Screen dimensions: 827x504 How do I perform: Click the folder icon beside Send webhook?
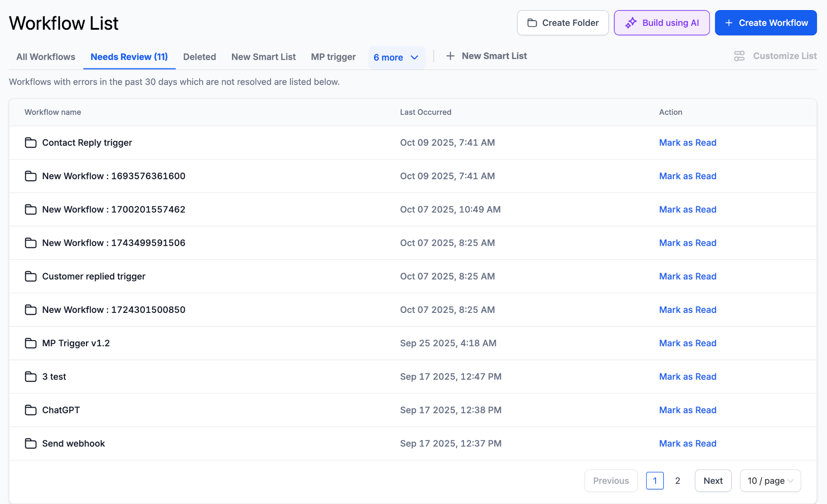[x=31, y=444]
